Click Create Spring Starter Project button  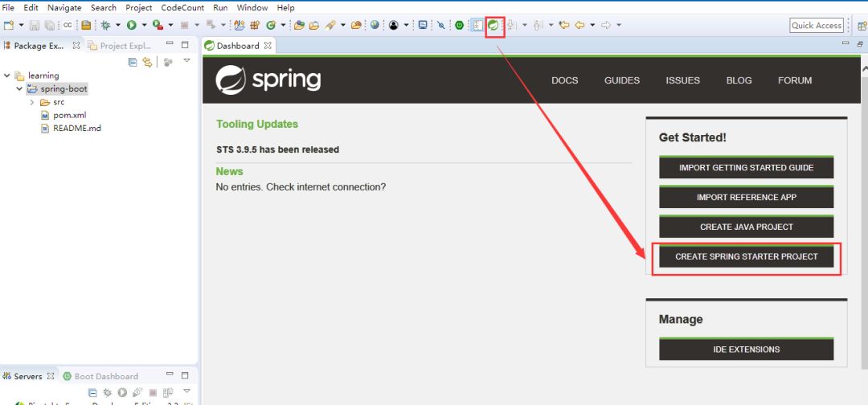[746, 256]
